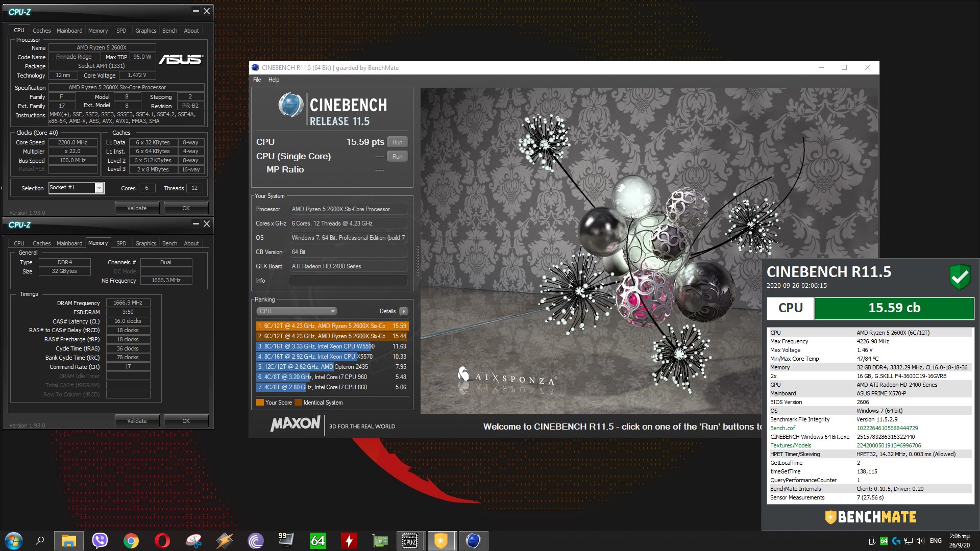This screenshot has width=980, height=551.
Task: Click the Cinebench globe logo in left panel
Action: coord(291,105)
